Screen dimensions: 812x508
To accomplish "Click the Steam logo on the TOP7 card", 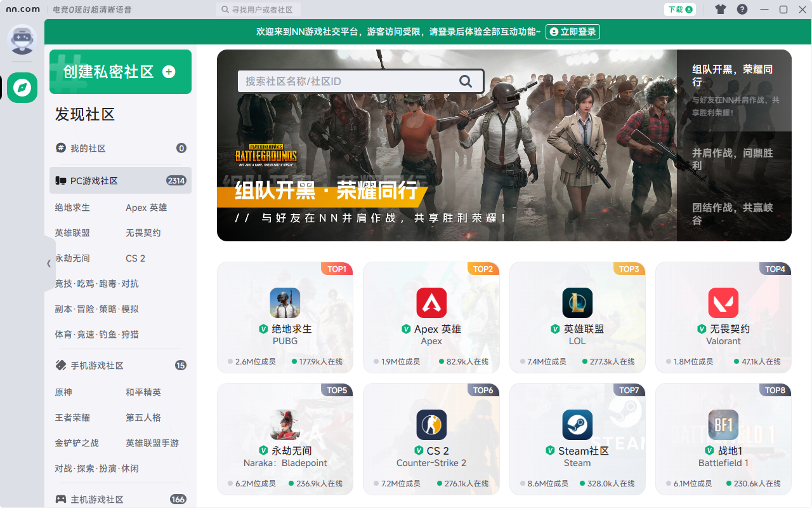I will (x=577, y=424).
